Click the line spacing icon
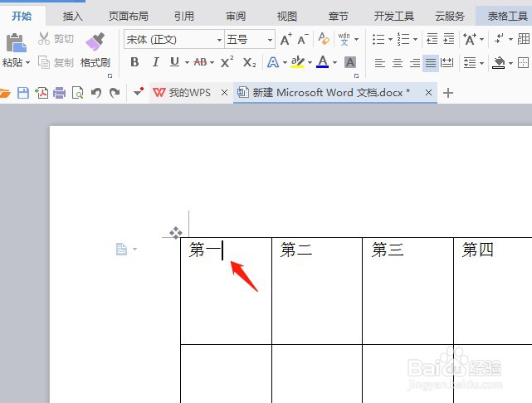The height and width of the screenshot is (403, 532). pos(470,63)
